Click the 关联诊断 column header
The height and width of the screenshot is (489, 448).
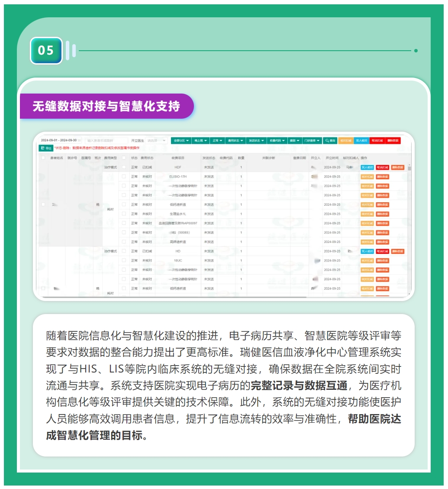pos(268,158)
